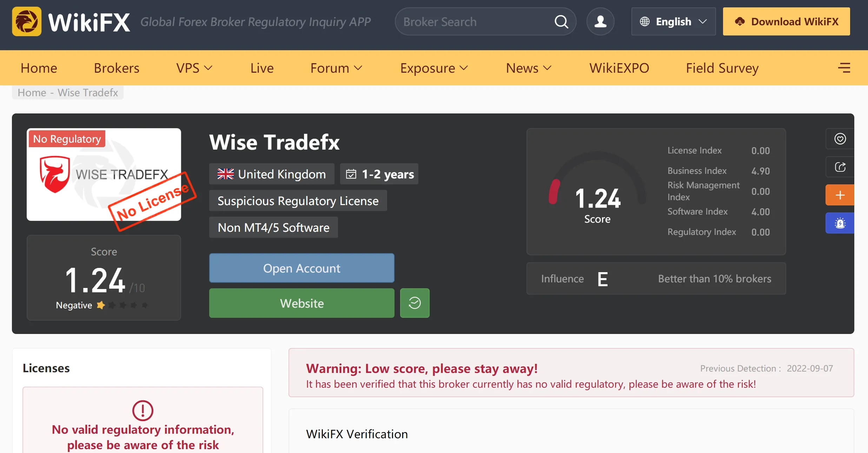Click the share icon on broker card
The width and height of the screenshot is (868, 453).
click(840, 167)
